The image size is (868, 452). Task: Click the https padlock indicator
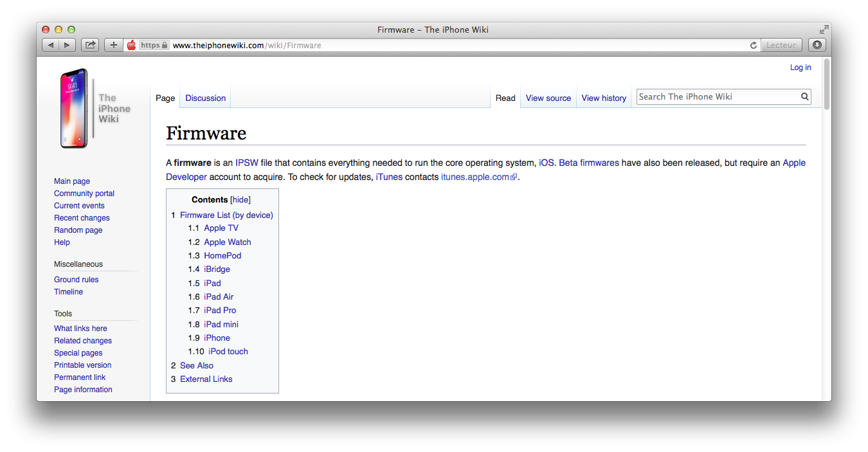tap(154, 45)
